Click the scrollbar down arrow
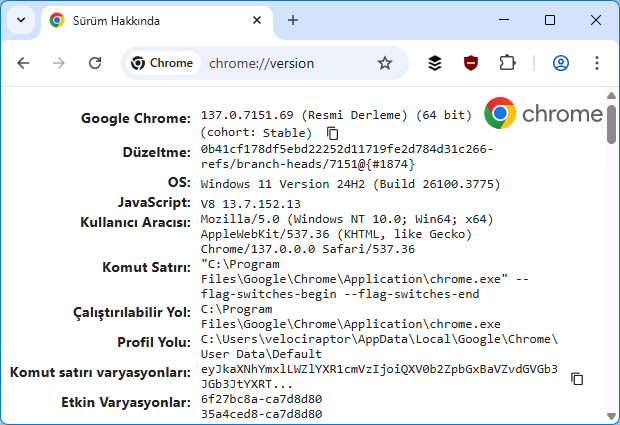Image resolution: width=620 pixels, height=425 pixels. click(x=611, y=416)
